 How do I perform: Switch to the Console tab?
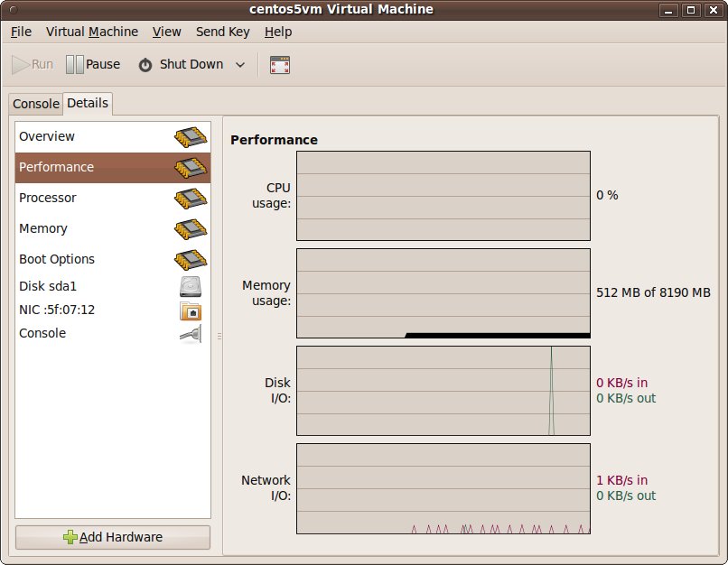[x=36, y=104]
